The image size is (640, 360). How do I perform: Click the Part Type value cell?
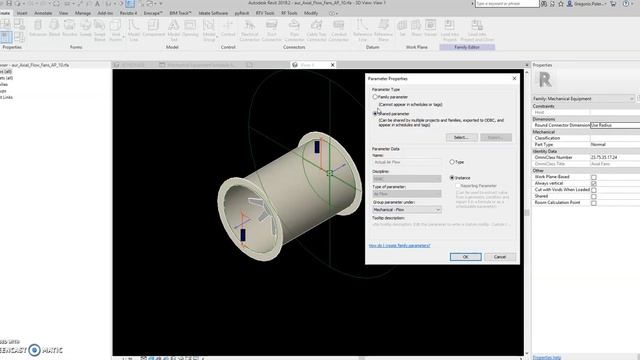615,144
